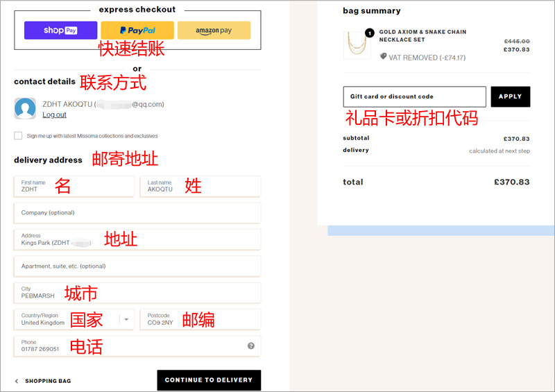The width and height of the screenshot is (555, 392).
Task: Open the Country/Region dropdown
Action: click(74, 319)
